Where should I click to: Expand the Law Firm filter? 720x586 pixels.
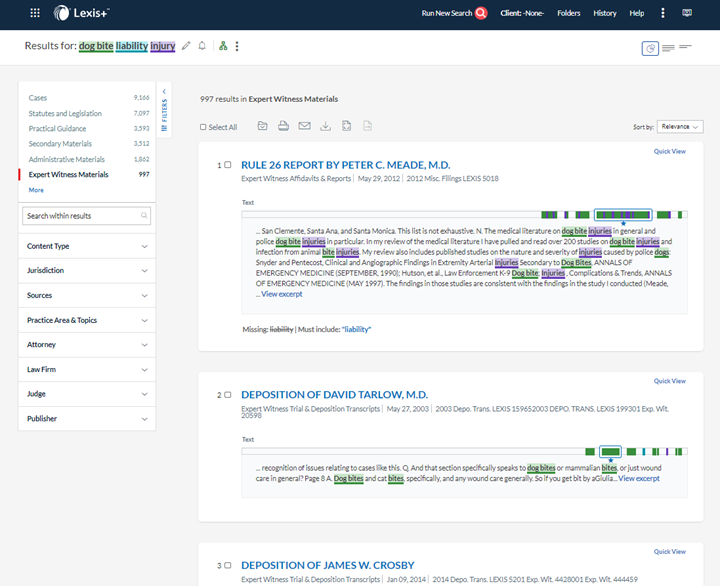[x=87, y=369]
